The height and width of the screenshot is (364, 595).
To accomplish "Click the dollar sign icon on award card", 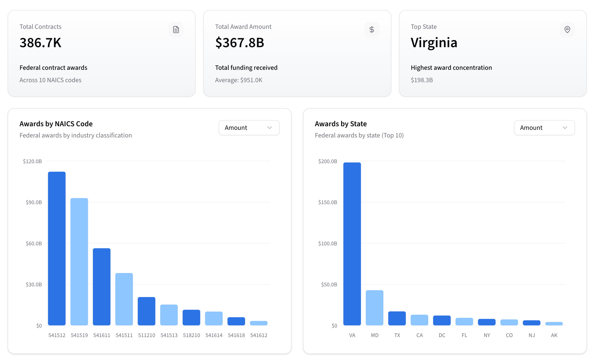I will pyautogui.click(x=372, y=30).
